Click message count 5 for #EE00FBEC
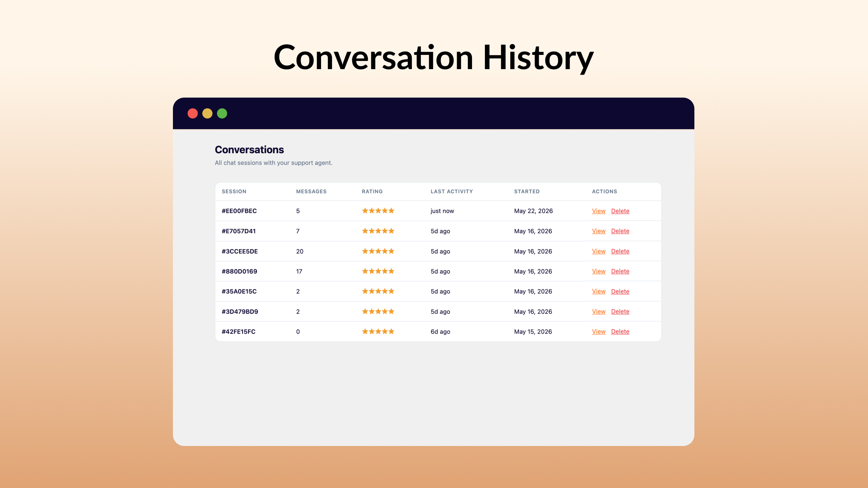 tap(298, 211)
